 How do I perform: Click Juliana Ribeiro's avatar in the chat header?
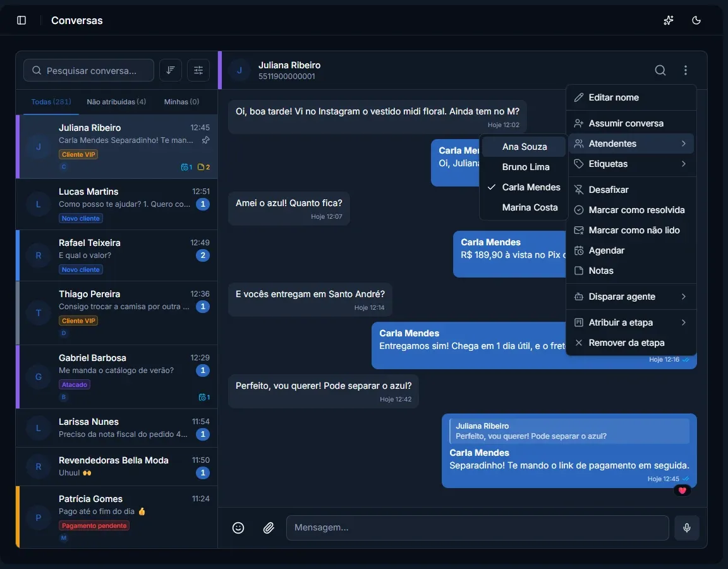pos(240,70)
